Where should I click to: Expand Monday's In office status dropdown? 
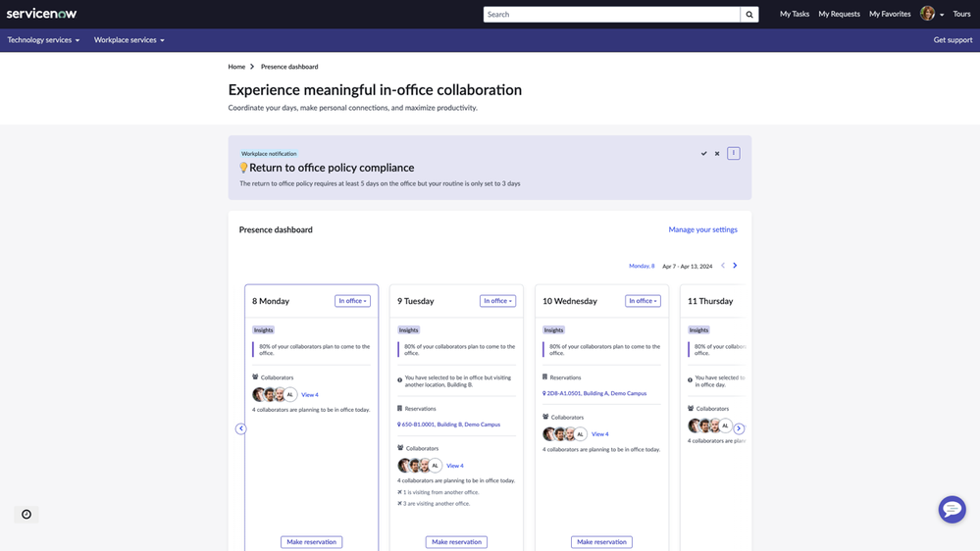tap(352, 301)
